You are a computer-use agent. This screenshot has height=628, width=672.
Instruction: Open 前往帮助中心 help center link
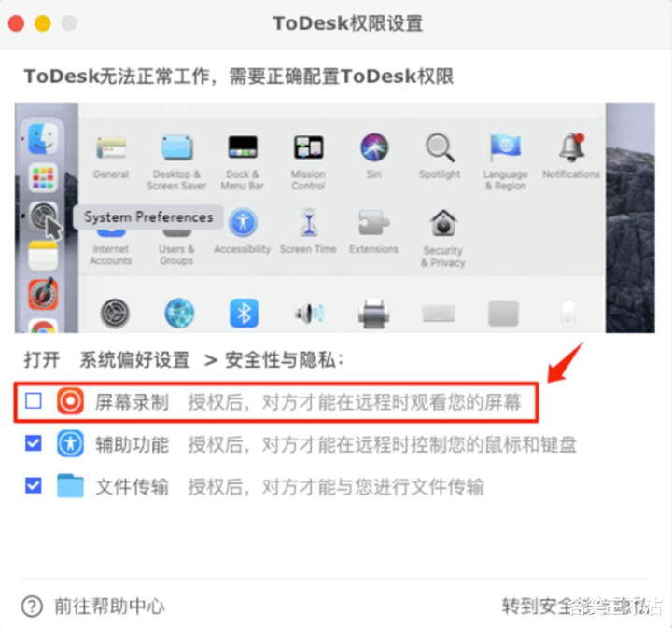click(x=109, y=607)
